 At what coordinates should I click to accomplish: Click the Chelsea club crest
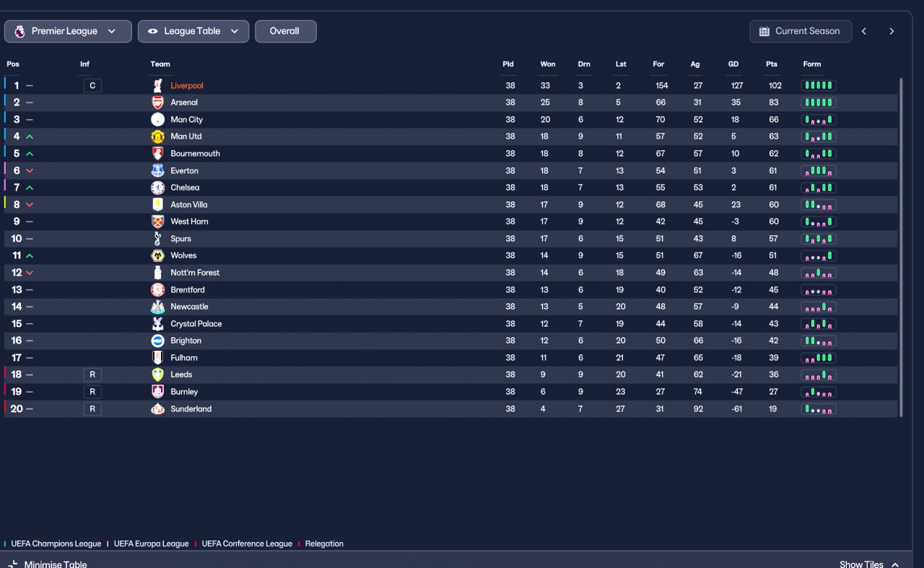coord(157,188)
